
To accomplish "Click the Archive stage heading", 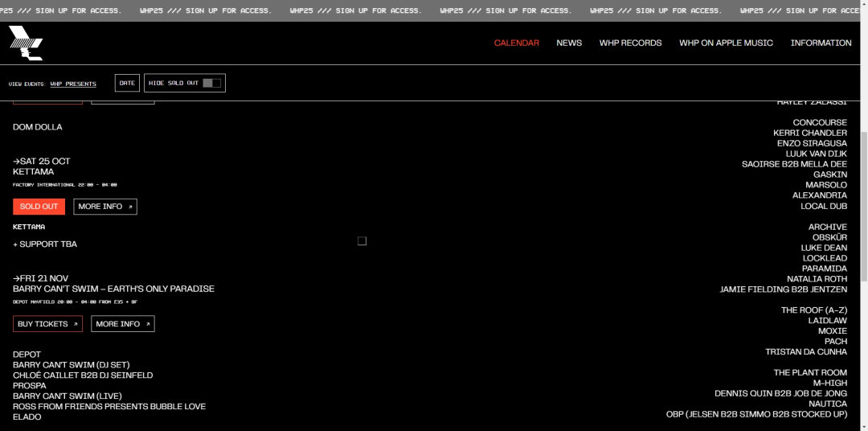I will point(828,227).
